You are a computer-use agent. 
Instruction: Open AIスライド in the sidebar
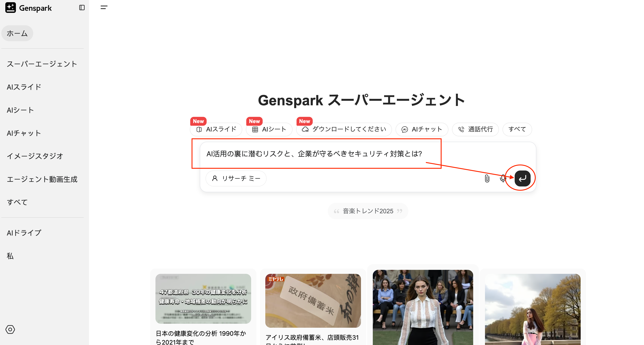click(x=24, y=87)
